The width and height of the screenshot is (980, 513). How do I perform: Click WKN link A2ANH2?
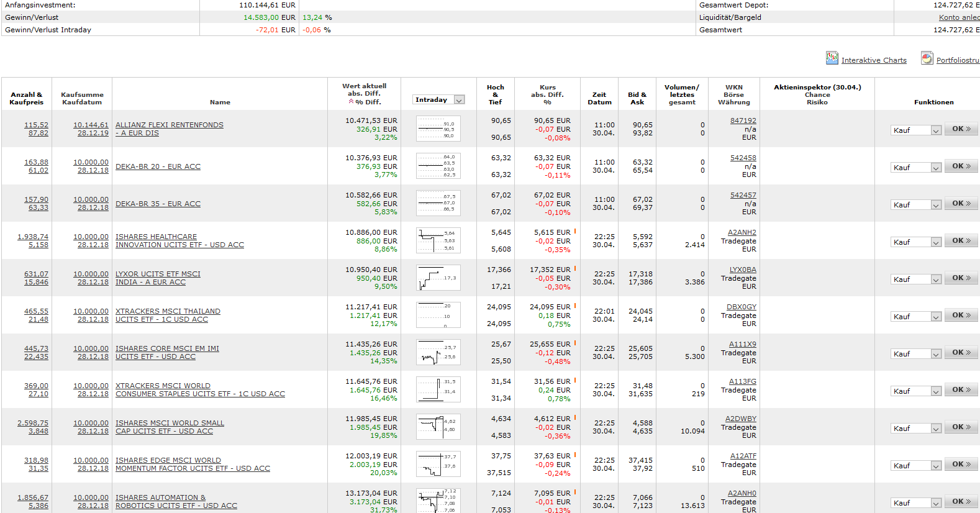[x=742, y=232]
